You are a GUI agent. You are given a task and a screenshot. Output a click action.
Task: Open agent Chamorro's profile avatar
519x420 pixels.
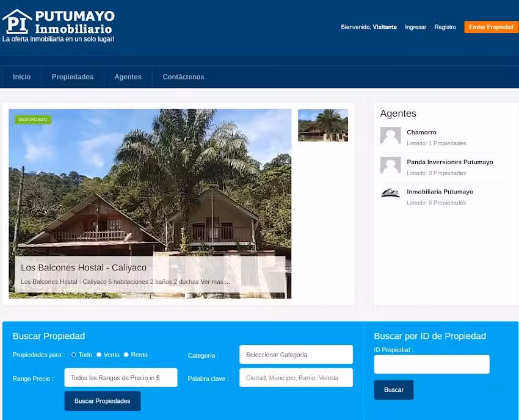click(x=390, y=137)
